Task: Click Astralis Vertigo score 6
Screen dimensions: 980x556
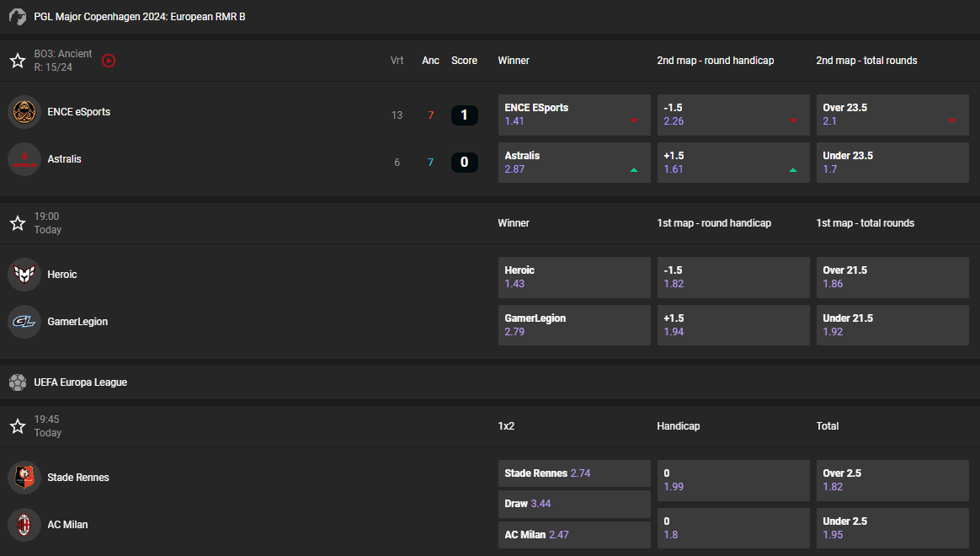Action: (397, 163)
